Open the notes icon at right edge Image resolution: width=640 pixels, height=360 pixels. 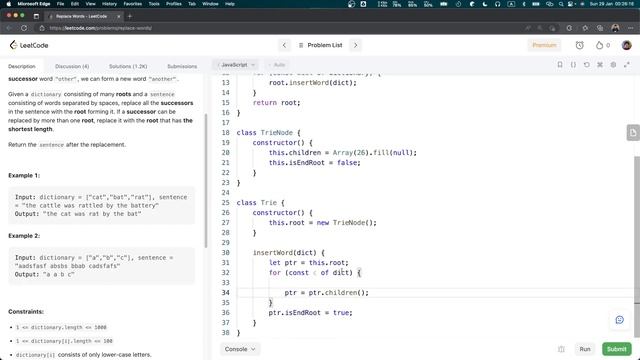click(x=633, y=133)
